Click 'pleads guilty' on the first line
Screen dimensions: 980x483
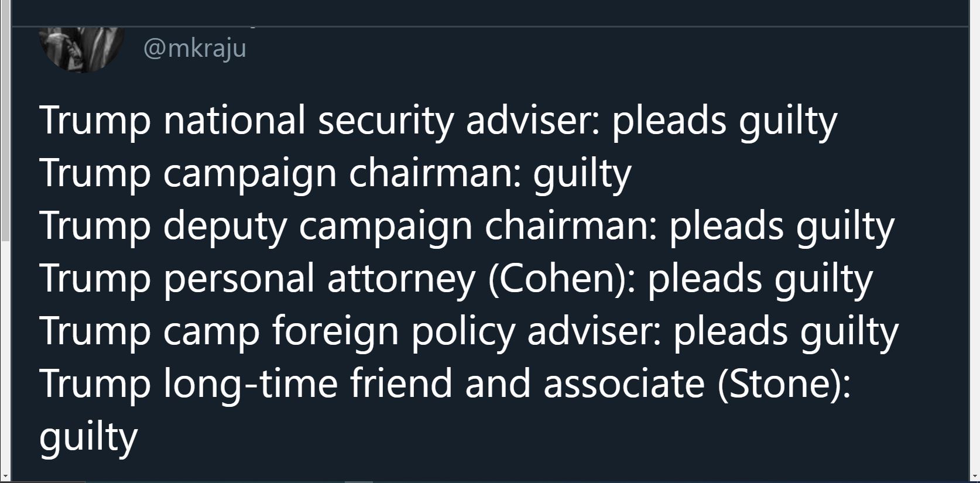(725, 121)
